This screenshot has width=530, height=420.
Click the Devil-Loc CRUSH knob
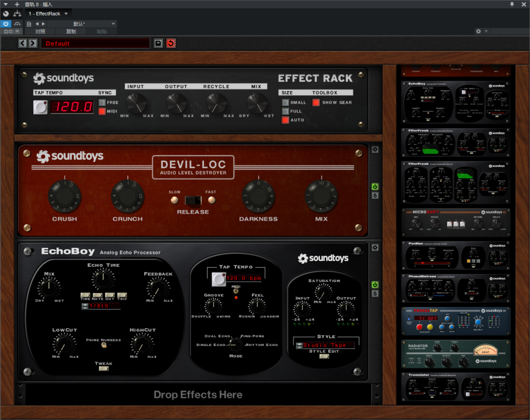click(65, 196)
